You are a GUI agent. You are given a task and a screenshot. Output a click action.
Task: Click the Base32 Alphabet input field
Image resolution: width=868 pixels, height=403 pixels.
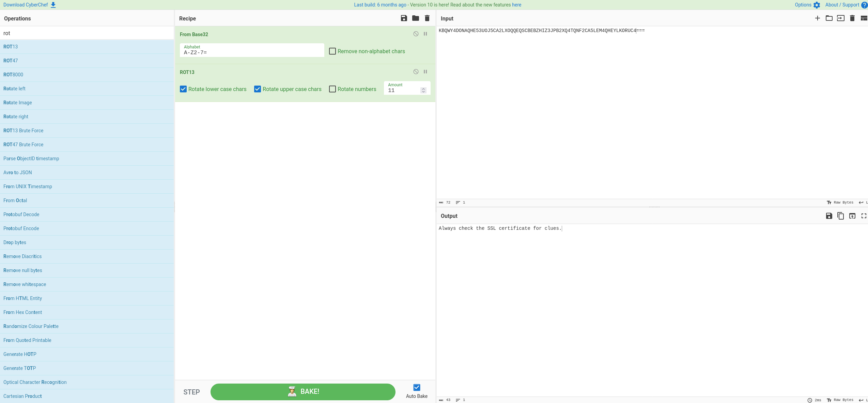tap(251, 53)
